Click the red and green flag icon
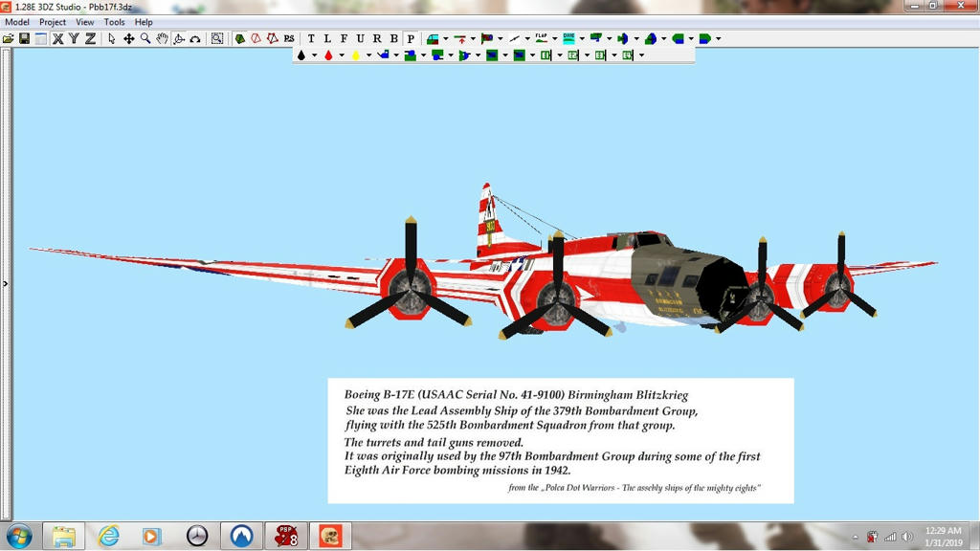Image resolution: width=980 pixels, height=551 pixels. (487, 38)
